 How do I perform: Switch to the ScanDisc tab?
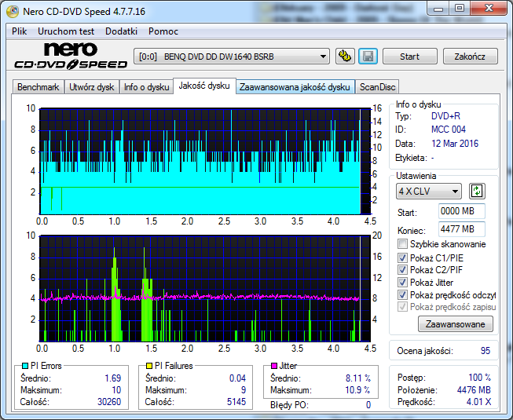(x=378, y=87)
